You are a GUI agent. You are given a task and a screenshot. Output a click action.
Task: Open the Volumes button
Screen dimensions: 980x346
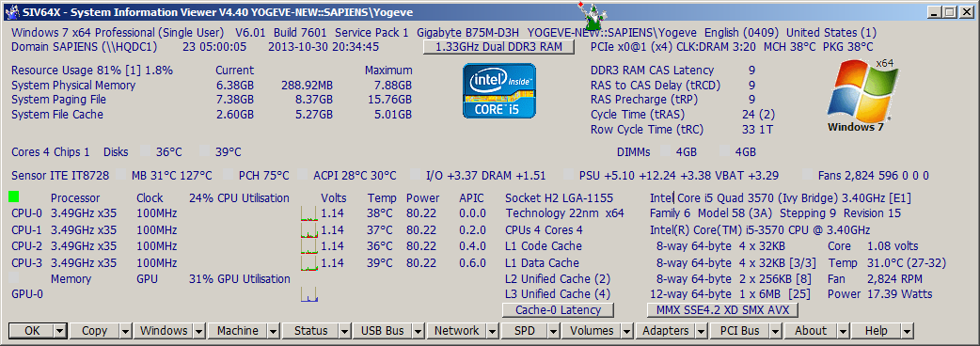[592, 331]
